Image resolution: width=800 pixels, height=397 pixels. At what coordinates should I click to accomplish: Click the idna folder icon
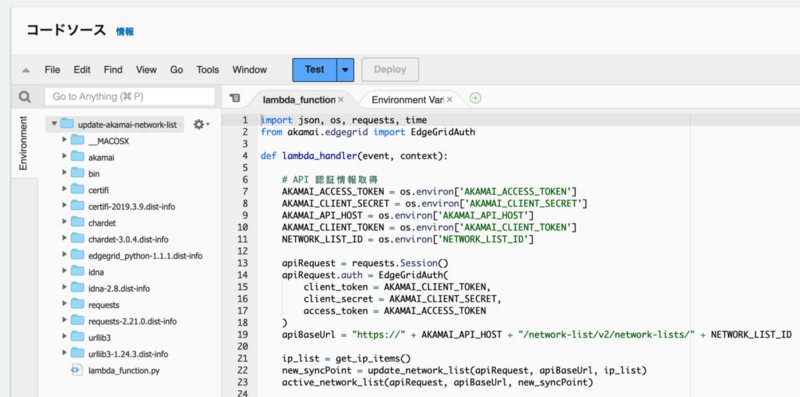coord(78,271)
